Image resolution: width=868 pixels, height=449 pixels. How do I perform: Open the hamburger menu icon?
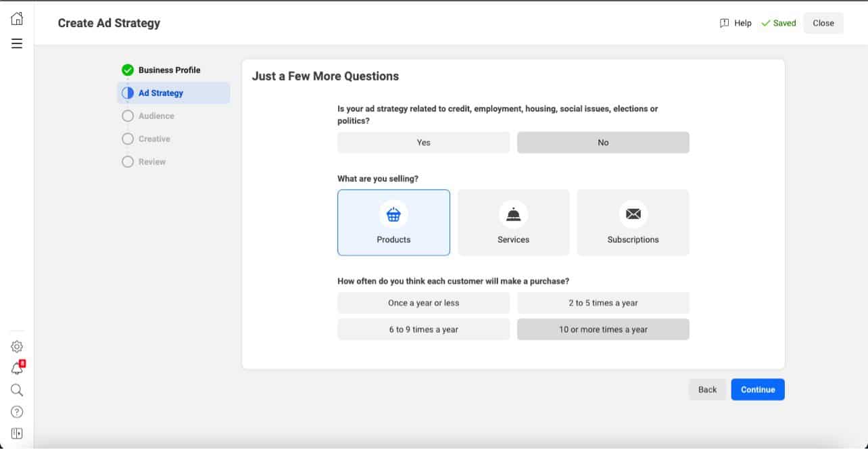[x=17, y=44]
